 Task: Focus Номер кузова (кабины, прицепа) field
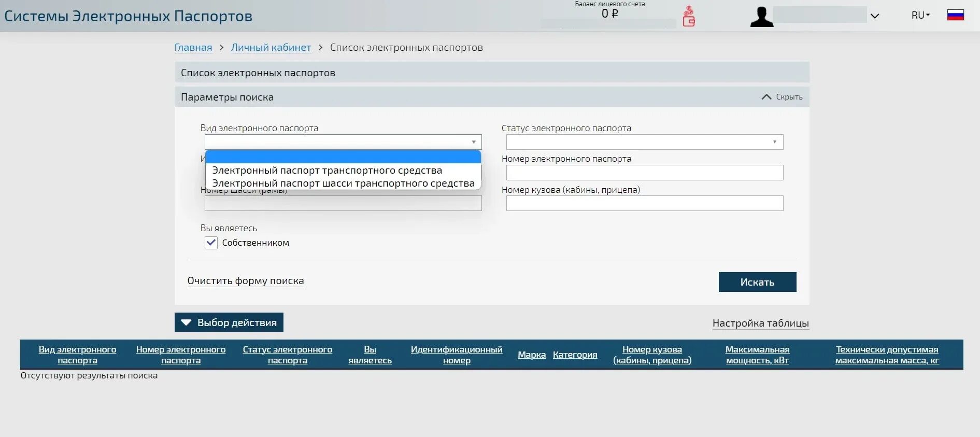click(645, 203)
